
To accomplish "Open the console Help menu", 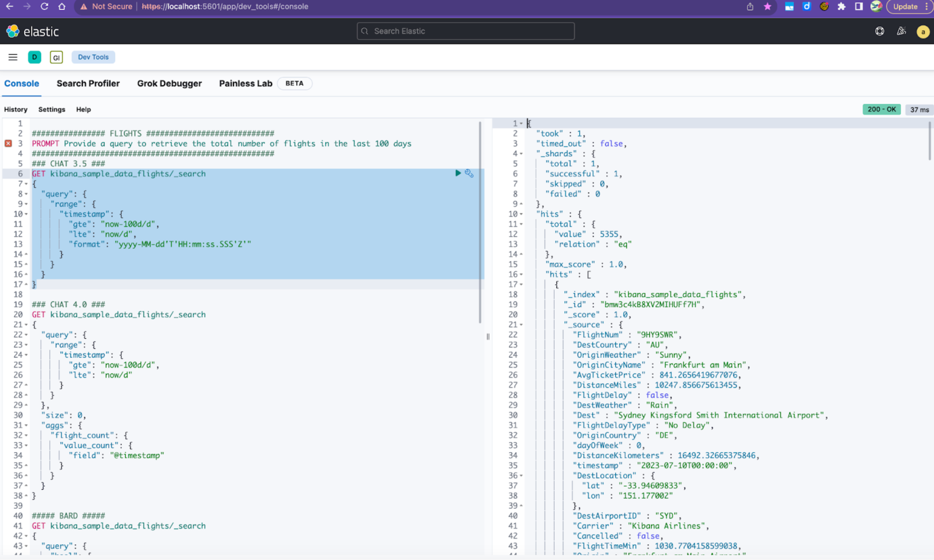I will (x=83, y=109).
